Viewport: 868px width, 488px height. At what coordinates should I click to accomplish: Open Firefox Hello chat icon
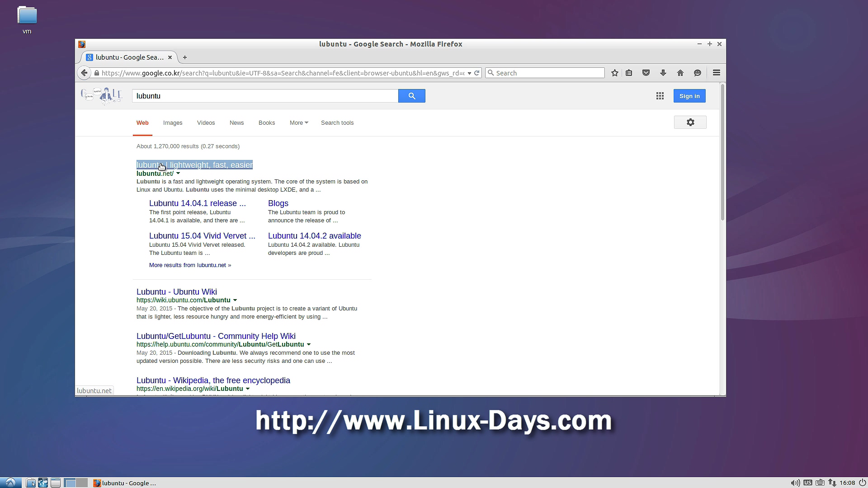point(698,73)
